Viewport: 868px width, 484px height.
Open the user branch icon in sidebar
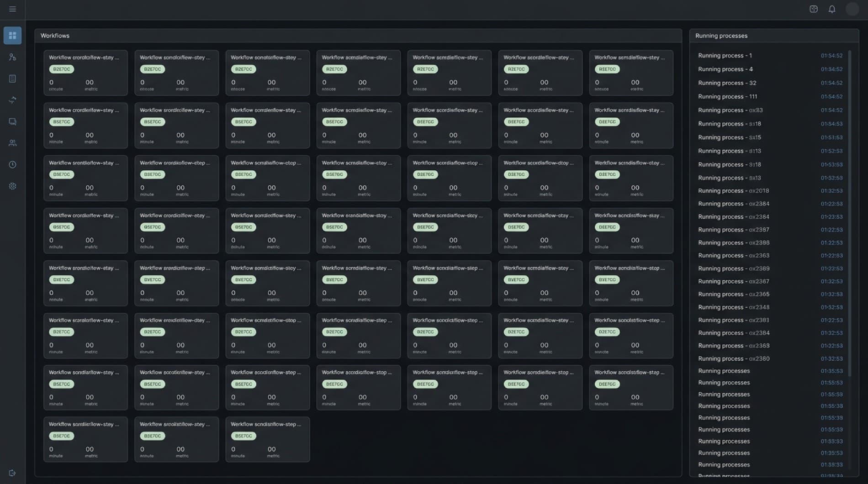click(12, 57)
